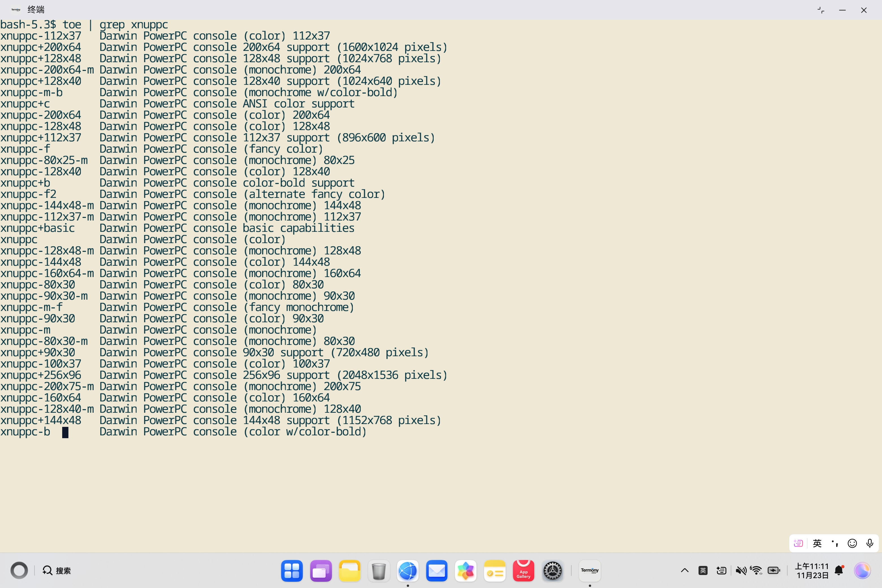This screenshot has height=588, width=882.
Task: Switch input language via 英 tray icon
Action: 703,570
